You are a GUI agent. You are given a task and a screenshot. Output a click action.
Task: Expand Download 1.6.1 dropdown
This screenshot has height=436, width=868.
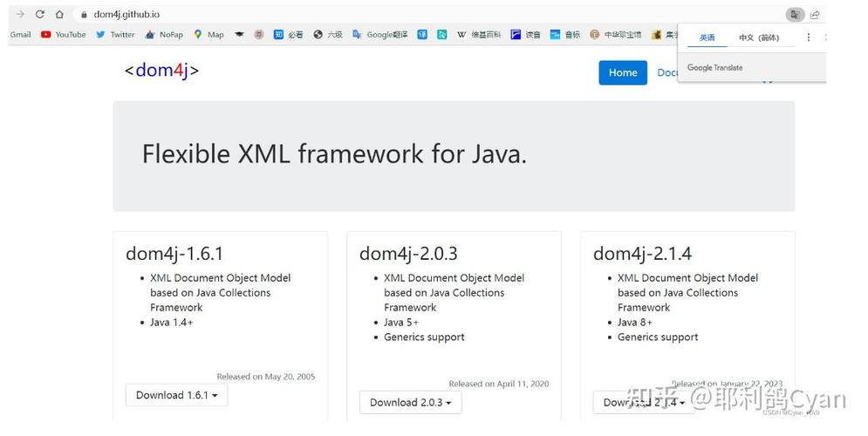pos(176,395)
